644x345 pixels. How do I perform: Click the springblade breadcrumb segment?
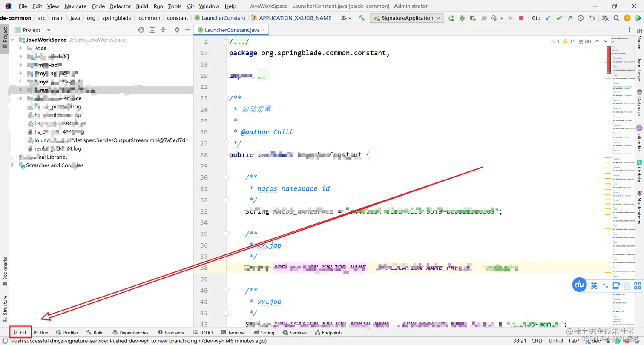point(117,18)
